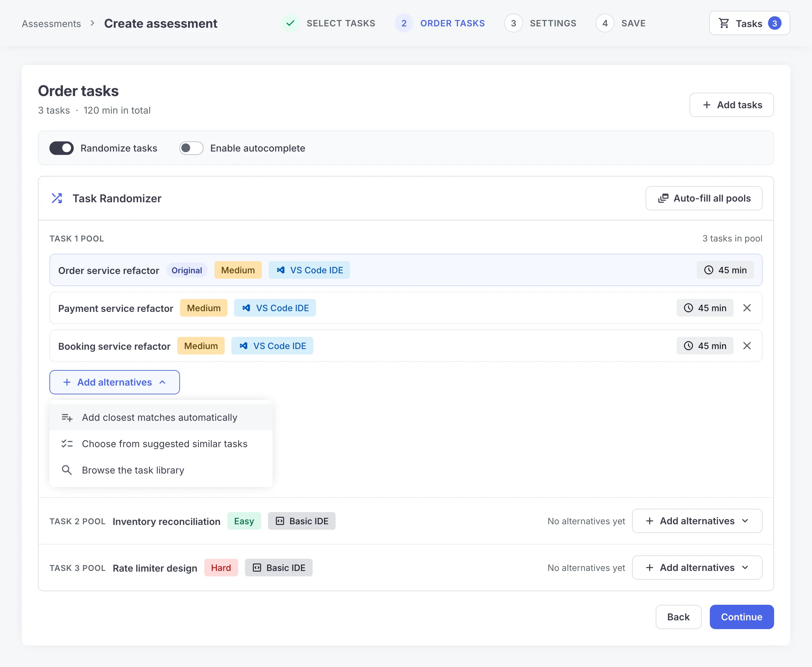Enable the autocomplete toggle

pyautogui.click(x=191, y=148)
